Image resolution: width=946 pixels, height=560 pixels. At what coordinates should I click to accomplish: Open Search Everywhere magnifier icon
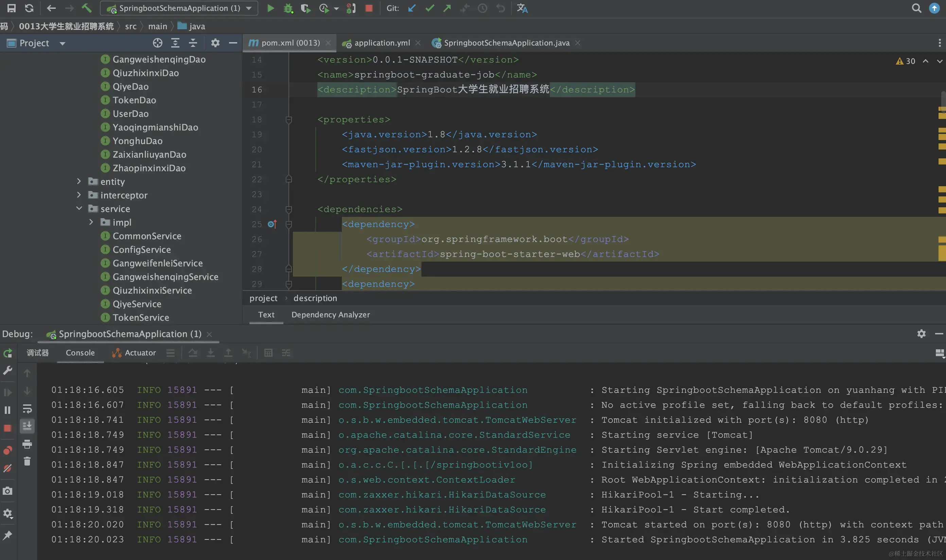point(916,8)
